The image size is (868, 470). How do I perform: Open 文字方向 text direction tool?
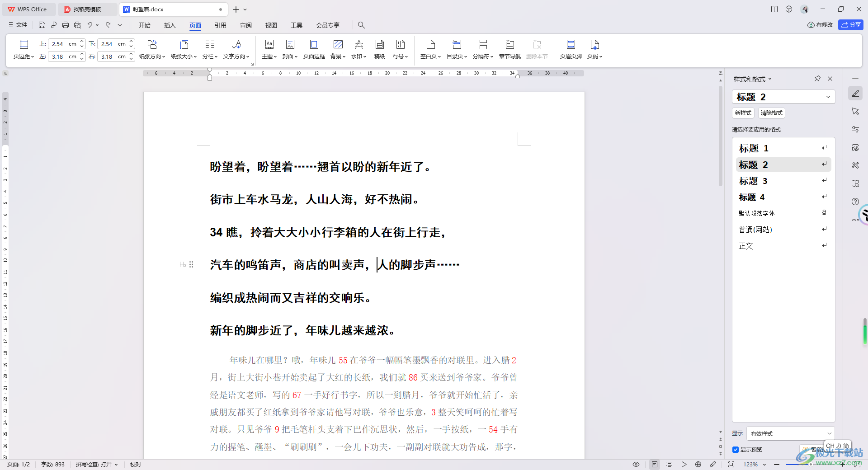coord(236,49)
